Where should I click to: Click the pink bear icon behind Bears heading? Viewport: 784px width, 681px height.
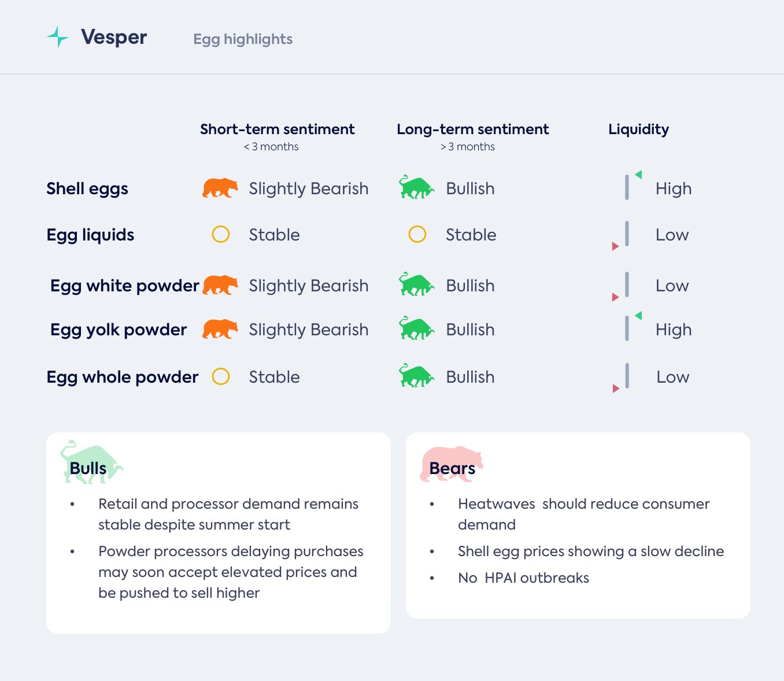click(452, 462)
